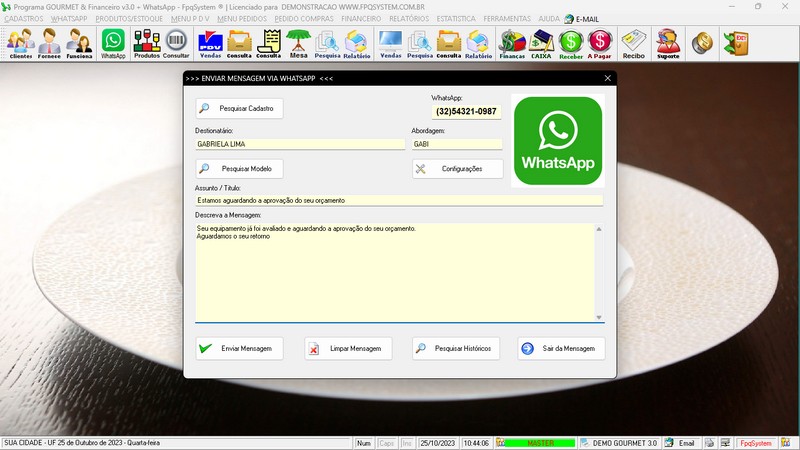Screen dimensions: 800x450
Task: Click Pesquisar Cadastro button
Action: tap(239, 109)
